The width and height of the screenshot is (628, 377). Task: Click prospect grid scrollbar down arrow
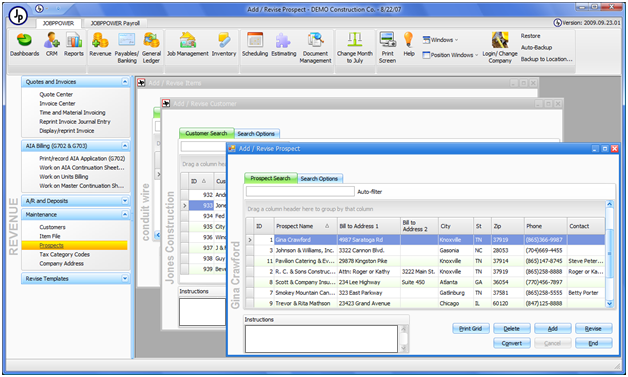[x=610, y=304]
